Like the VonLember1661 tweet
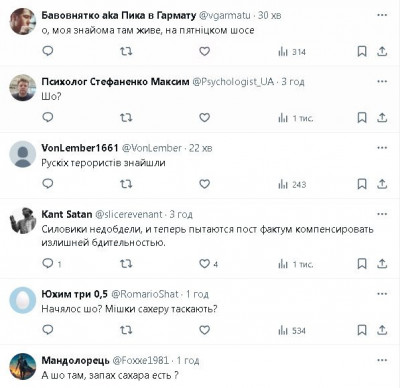 204,184
